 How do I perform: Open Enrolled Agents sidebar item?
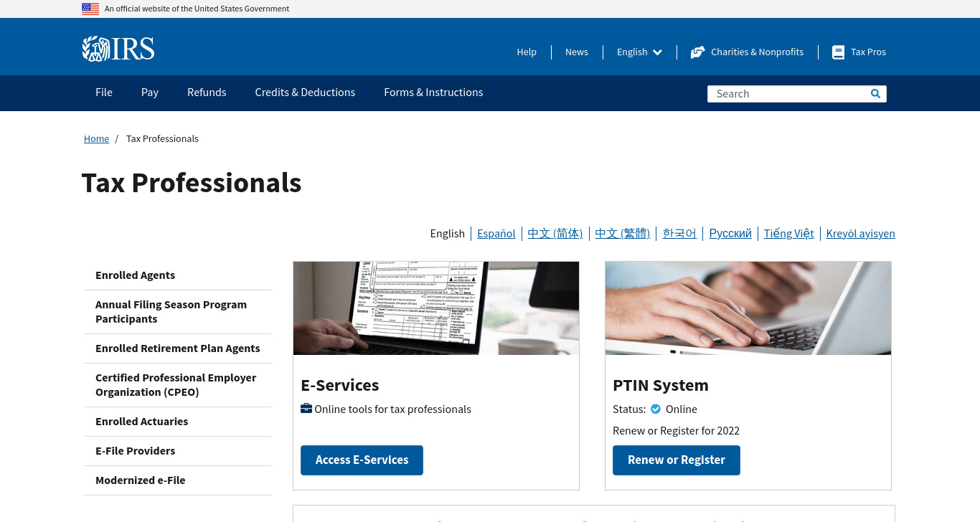tap(178, 275)
